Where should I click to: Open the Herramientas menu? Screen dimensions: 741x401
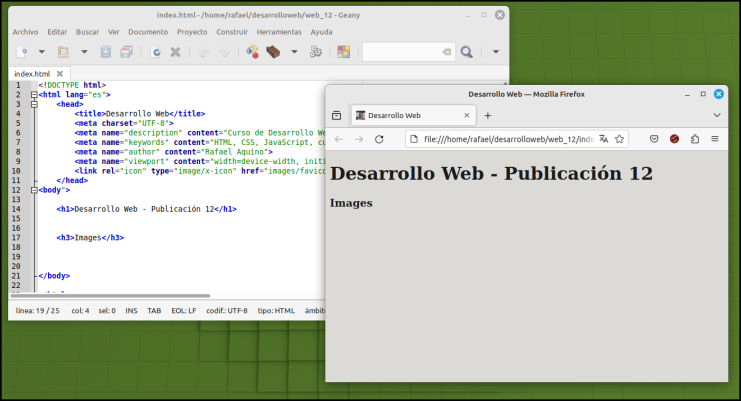click(279, 32)
